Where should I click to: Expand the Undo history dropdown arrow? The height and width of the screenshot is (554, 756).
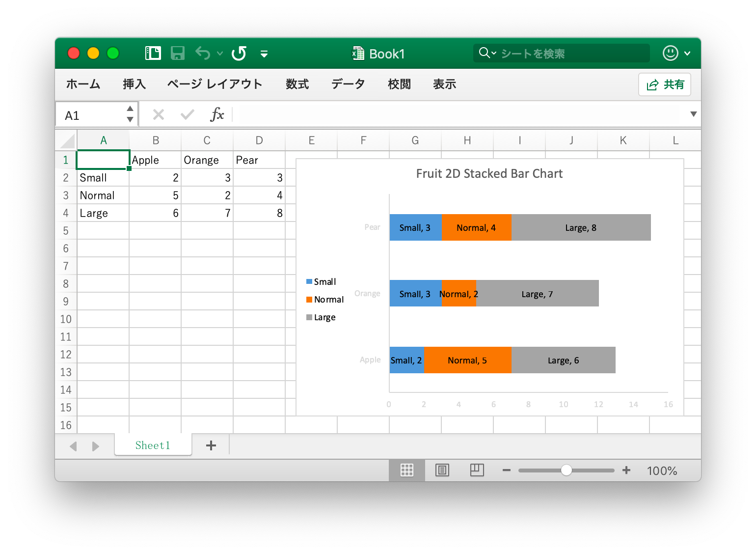[x=220, y=54]
